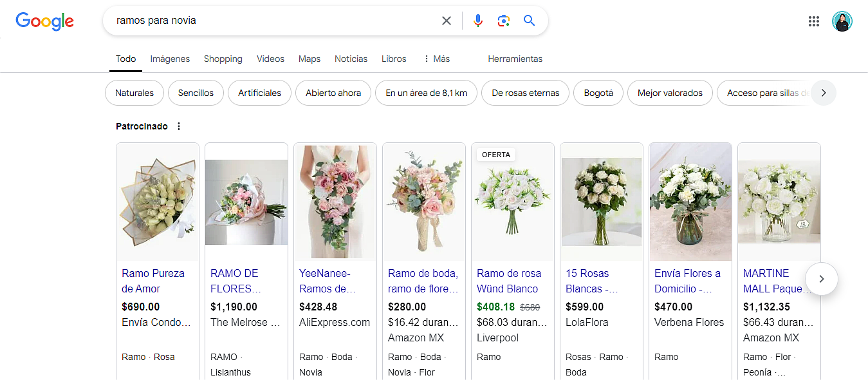Open the RAMO DE FLORES product link

(x=235, y=281)
